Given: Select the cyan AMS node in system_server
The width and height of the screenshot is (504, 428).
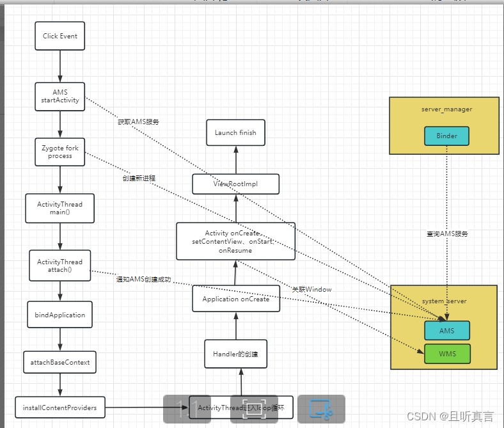Looking at the screenshot, I should [447, 331].
